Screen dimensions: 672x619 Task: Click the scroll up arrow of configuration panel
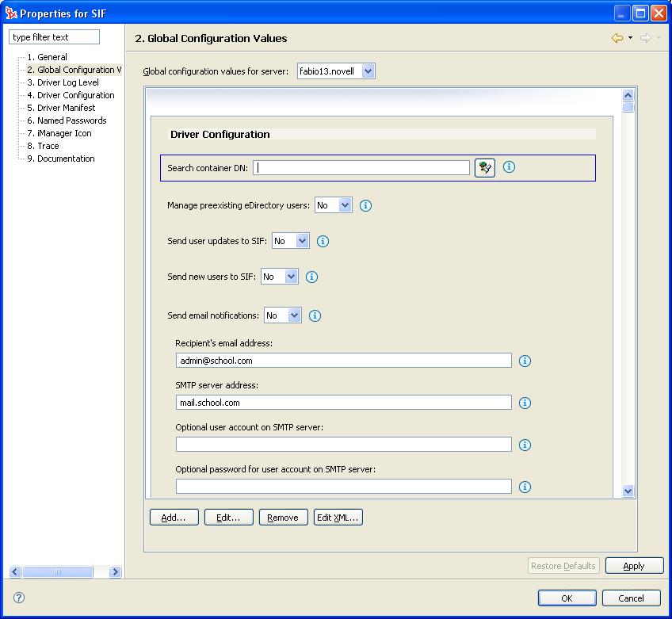[628, 95]
